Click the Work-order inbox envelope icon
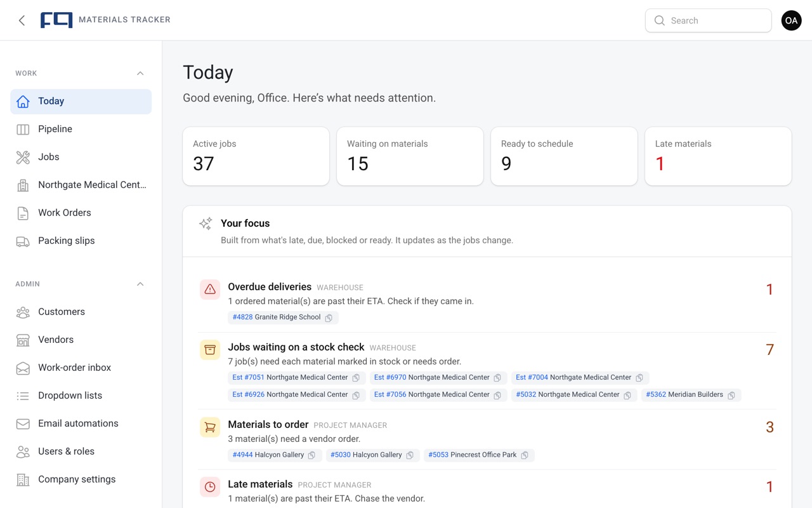 [x=23, y=368]
